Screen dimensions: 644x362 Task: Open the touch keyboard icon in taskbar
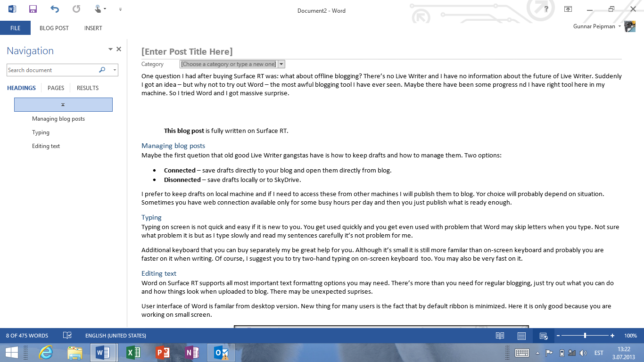coord(522,353)
